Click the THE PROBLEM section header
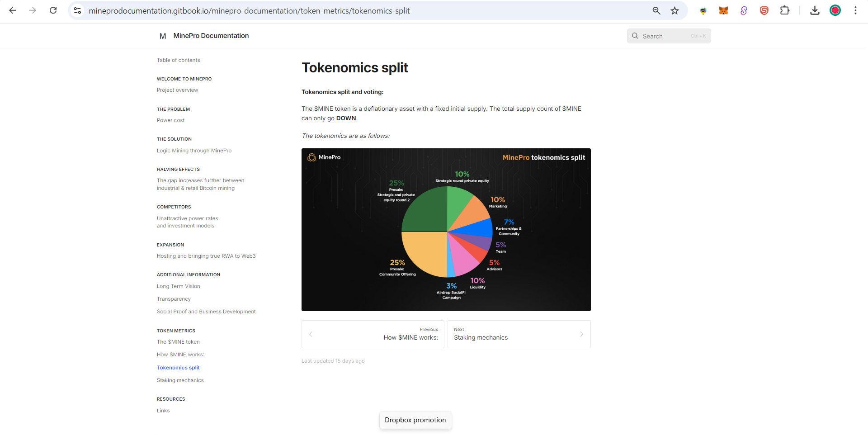The width and height of the screenshot is (868, 435). tap(173, 109)
